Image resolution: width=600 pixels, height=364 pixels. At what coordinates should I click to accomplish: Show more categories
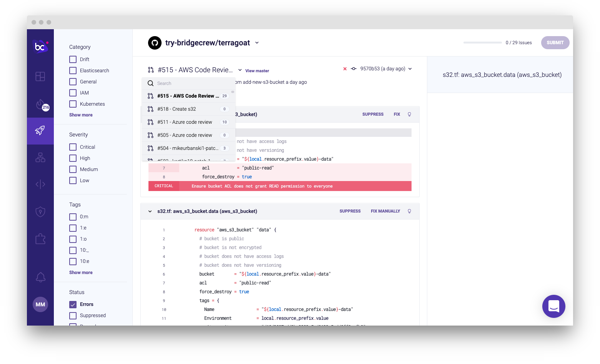pos(81,115)
